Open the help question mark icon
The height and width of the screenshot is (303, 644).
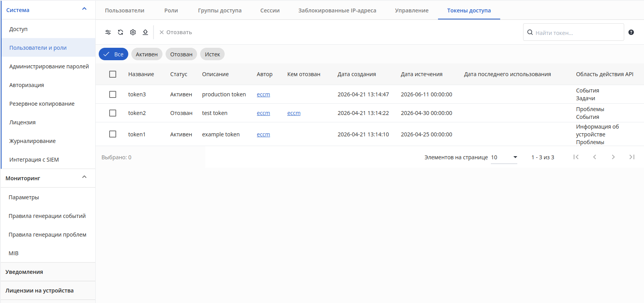631,32
